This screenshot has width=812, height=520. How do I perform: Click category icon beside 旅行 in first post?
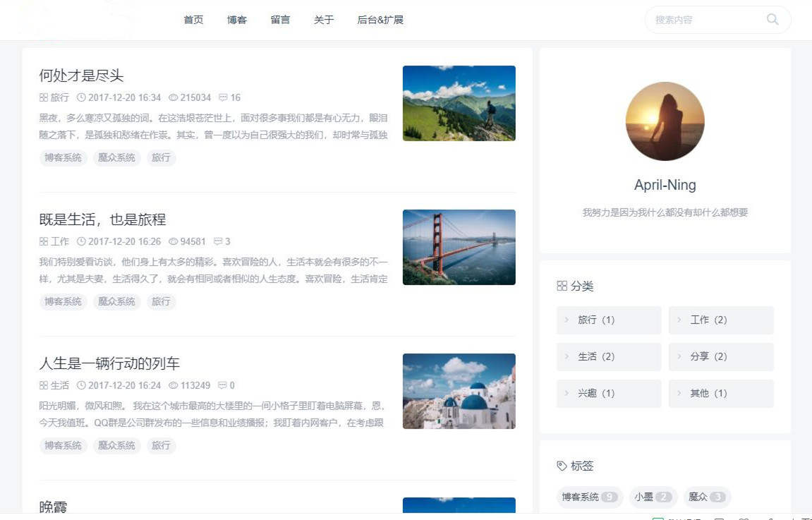point(44,97)
